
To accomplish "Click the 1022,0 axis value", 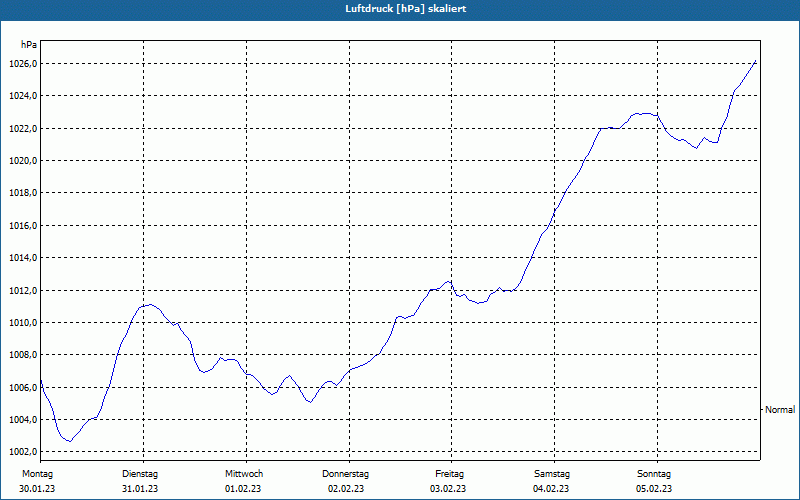I will coord(22,129).
